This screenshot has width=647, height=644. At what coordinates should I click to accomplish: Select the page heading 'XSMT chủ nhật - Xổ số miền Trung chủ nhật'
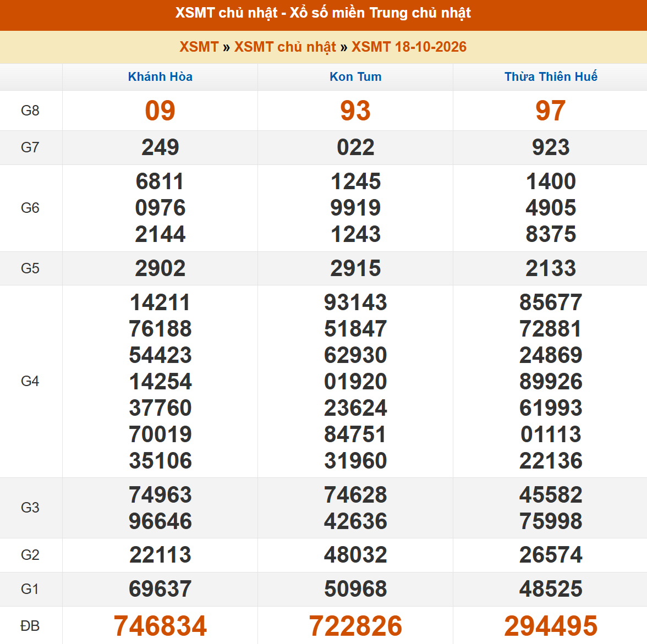pos(323,13)
